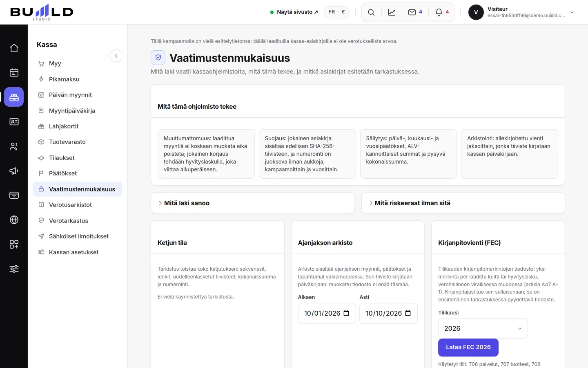Viewport: 588px width, 368px height.
Task: Click the Visiteur avatar circle
Action: click(x=476, y=12)
